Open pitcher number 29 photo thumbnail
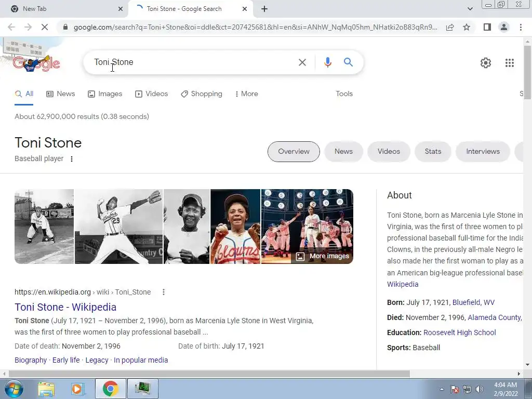 (118, 227)
